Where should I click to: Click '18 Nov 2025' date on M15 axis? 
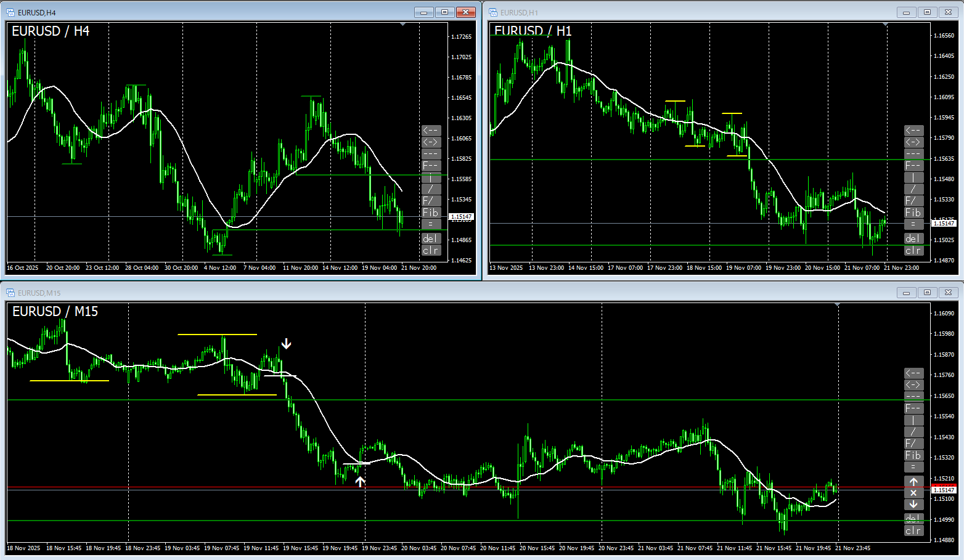[23, 548]
